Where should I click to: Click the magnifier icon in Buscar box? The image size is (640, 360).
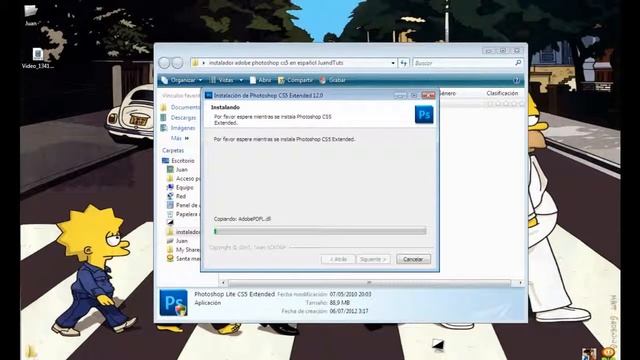coord(518,63)
